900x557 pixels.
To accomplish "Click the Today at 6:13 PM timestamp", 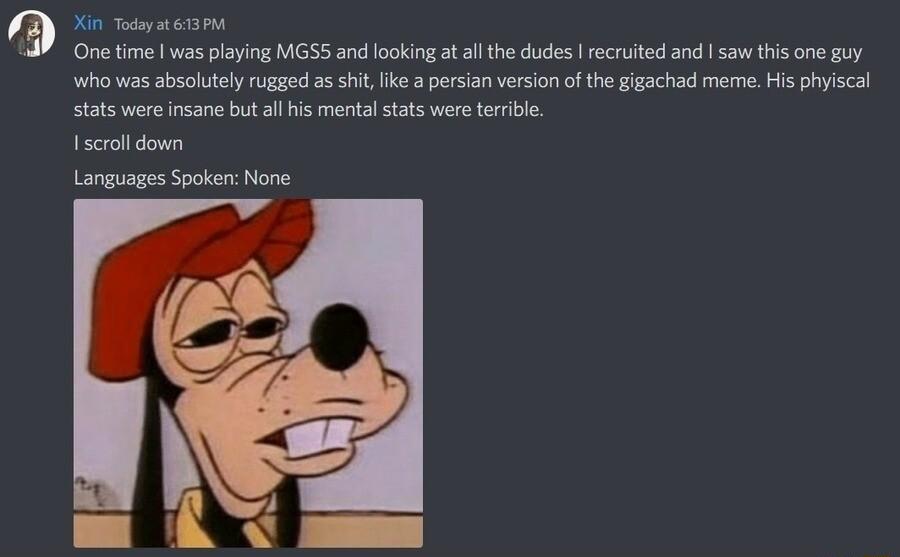I will coord(169,24).
